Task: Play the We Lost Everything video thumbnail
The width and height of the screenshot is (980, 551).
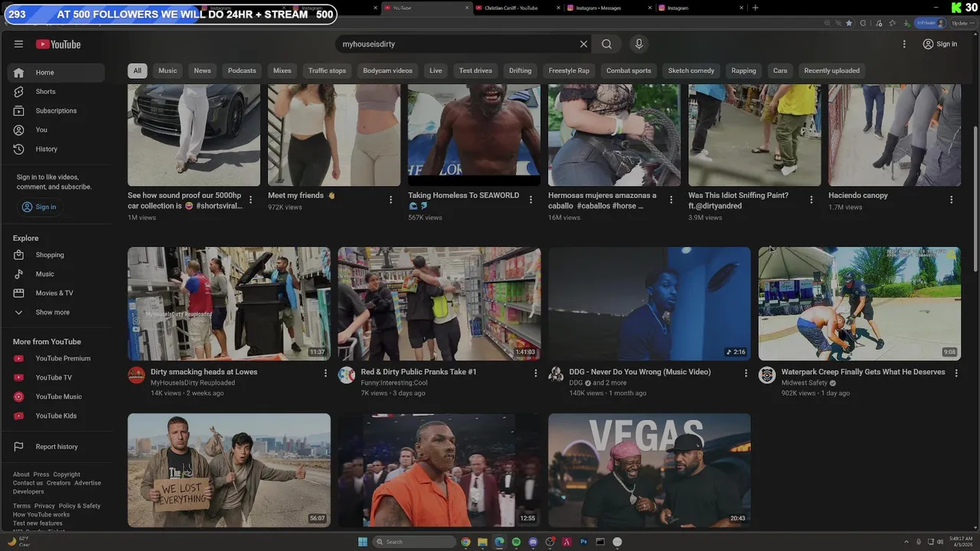Action: (229, 470)
